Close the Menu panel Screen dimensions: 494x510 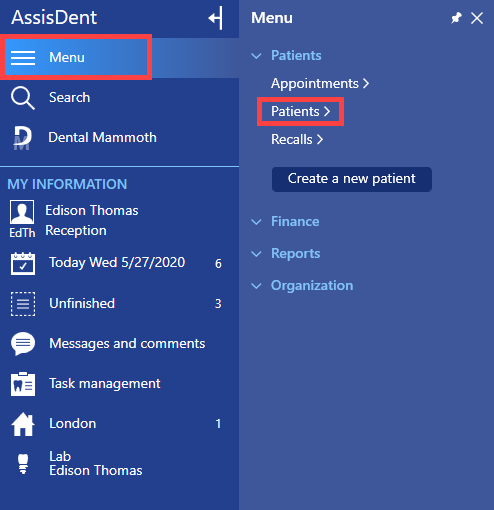tap(477, 18)
